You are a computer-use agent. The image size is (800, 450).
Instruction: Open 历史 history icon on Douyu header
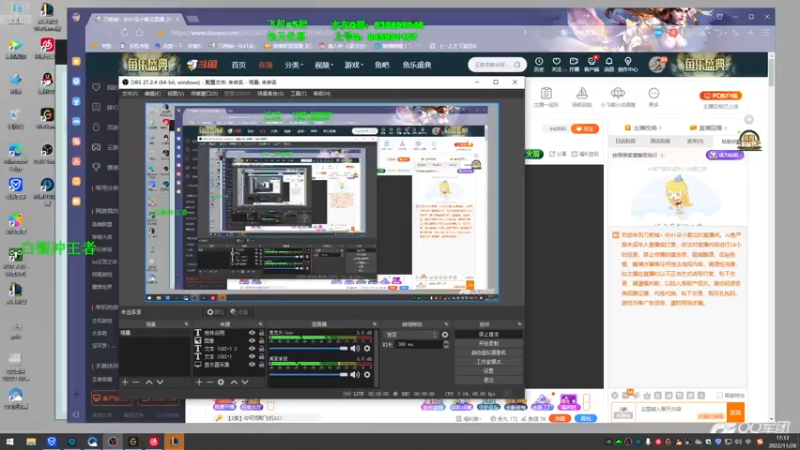click(x=539, y=64)
